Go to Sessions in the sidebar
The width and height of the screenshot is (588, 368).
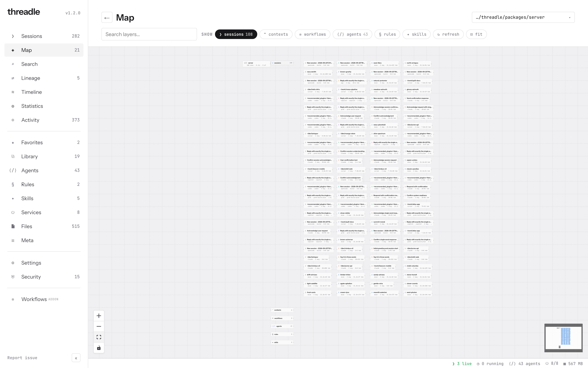(44, 36)
